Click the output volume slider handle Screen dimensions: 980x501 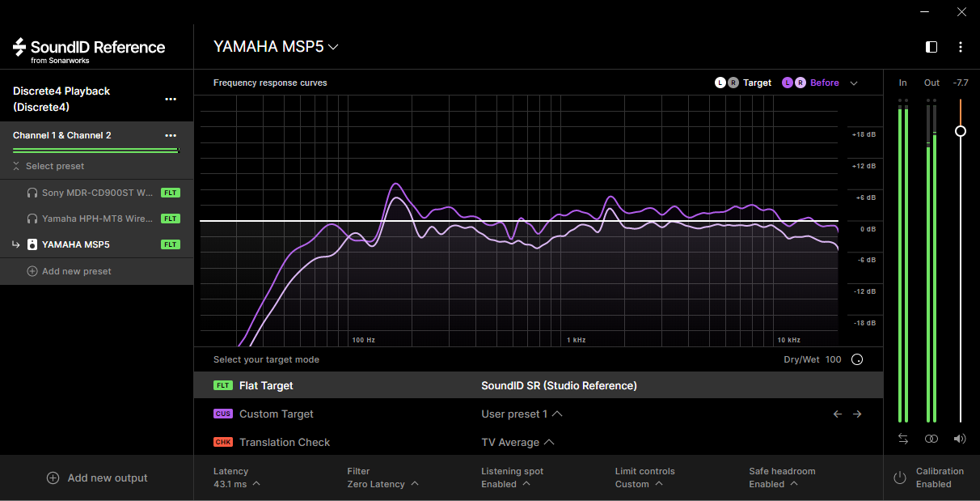961,131
